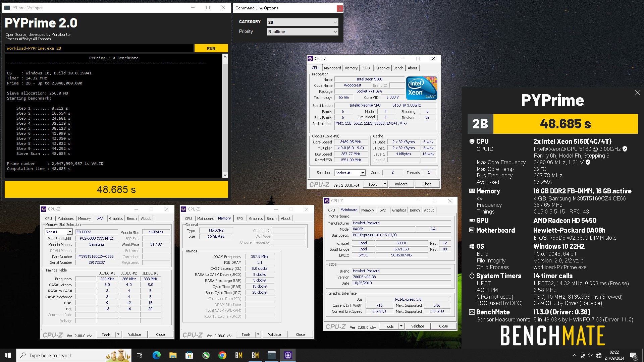Click Tools button in CPU-Z memory window
The height and width of the screenshot is (362, 644).
(x=246, y=335)
